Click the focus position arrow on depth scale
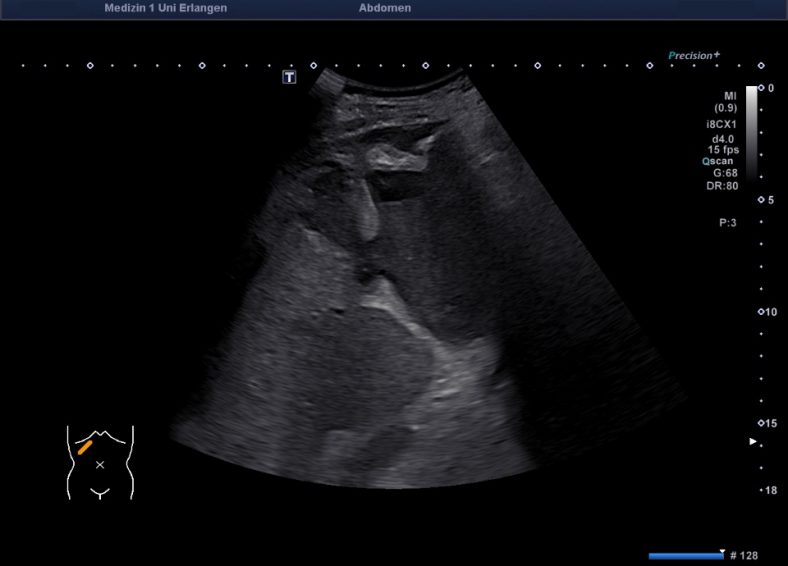 (x=754, y=441)
